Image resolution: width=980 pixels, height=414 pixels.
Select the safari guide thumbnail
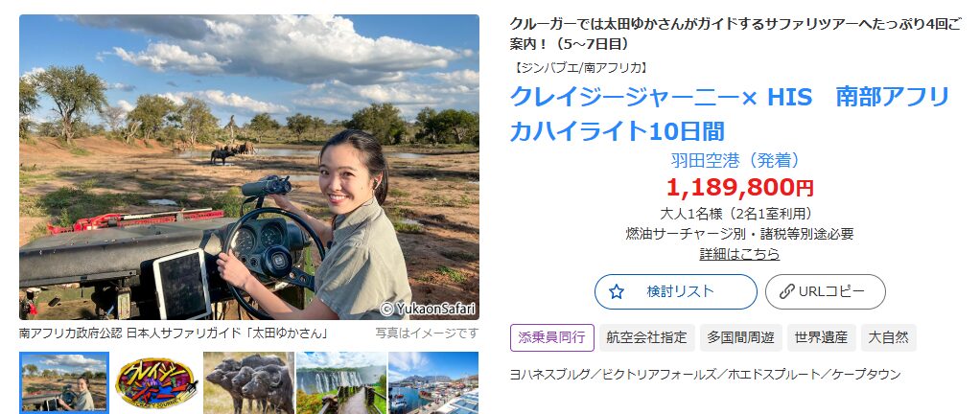[64, 382]
